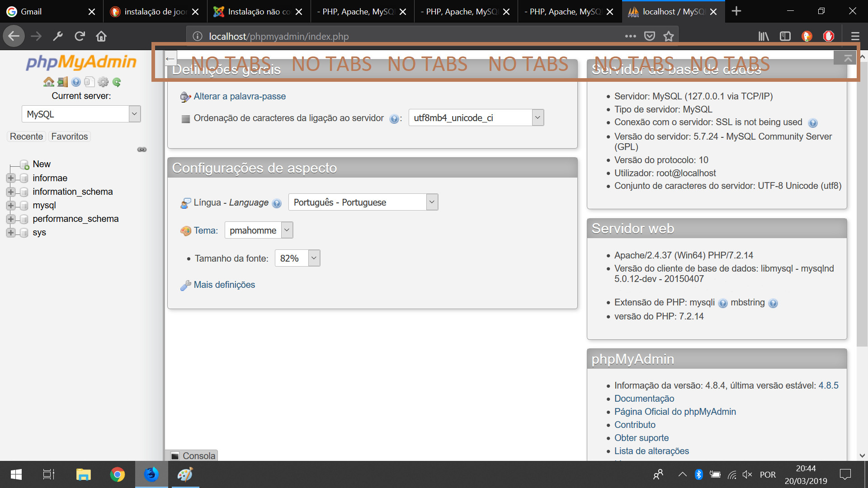Open phpMyAdmin settings with the gear icon

point(103,82)
